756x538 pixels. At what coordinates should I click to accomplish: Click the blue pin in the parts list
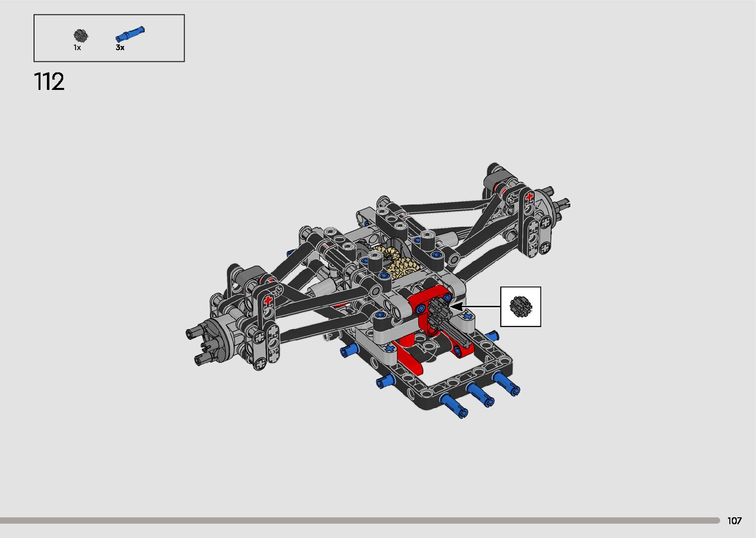click(x=130, y=34)
